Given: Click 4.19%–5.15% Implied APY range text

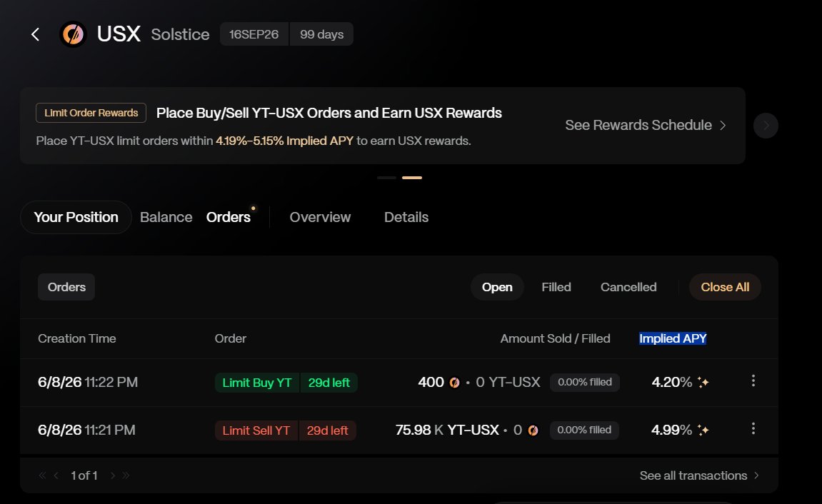Looking at the screenshot, I should pyautogui.click(x=285, y=141).
